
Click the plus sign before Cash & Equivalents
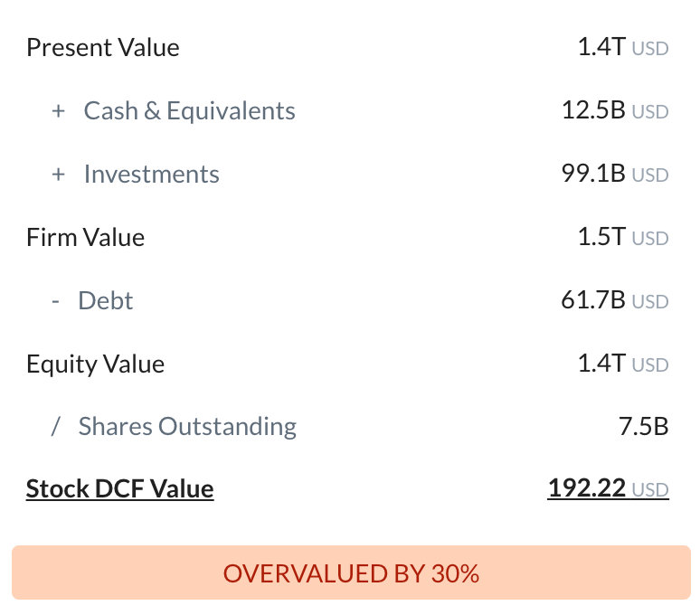click(x=58, y=111)
